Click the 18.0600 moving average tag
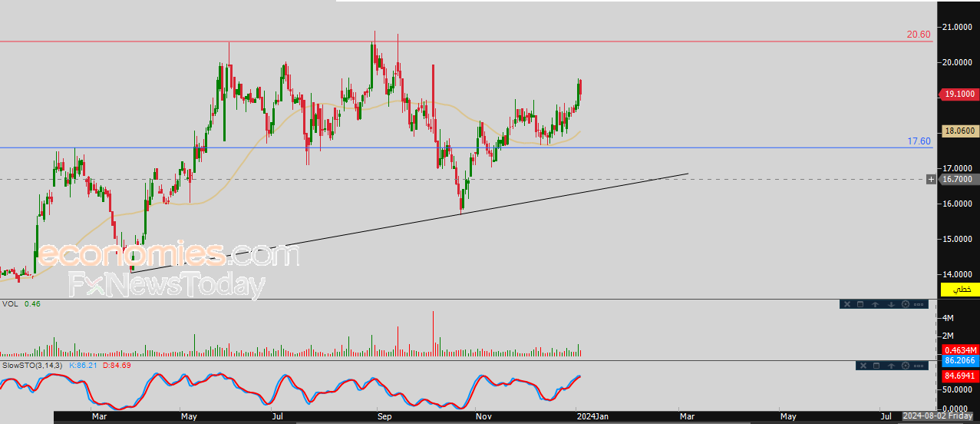The height and width of the screenshot is (424, 980). click(x=959, y=131)
